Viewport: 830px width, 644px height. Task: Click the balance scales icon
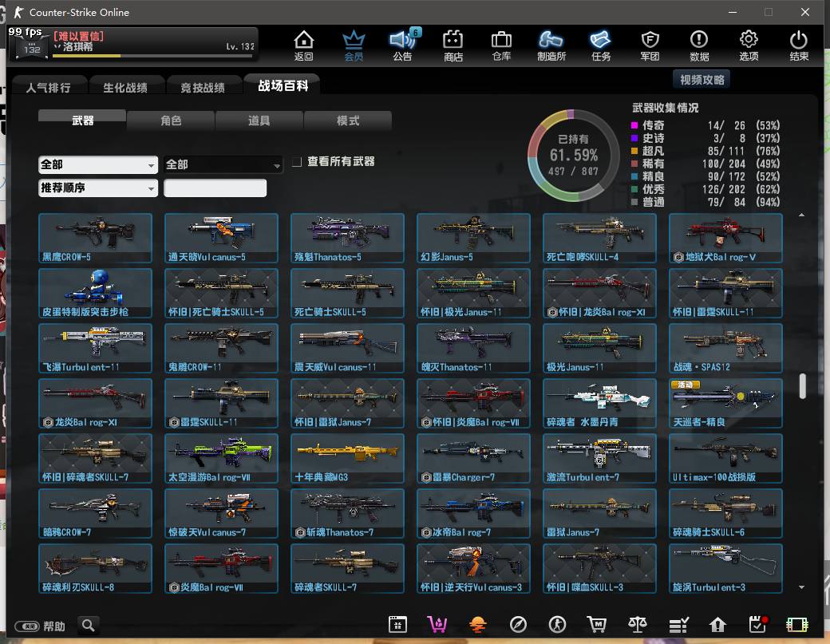[638, 625]
